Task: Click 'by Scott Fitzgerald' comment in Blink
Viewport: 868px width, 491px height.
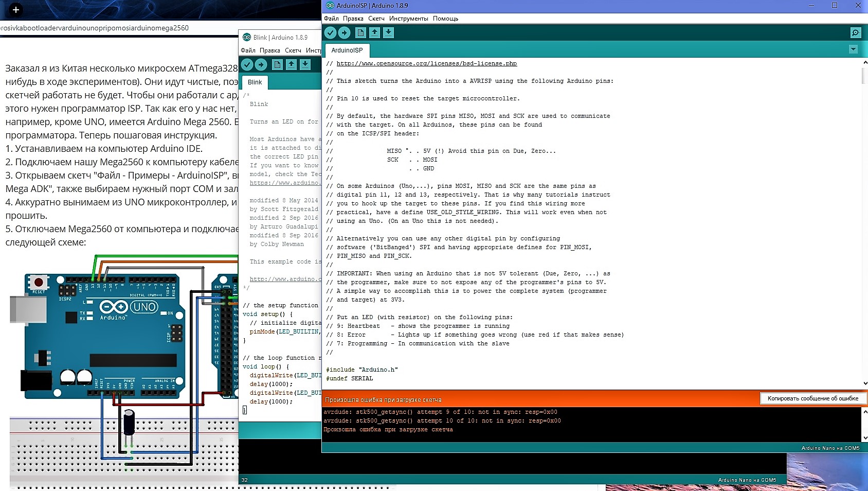Action: tap(284, 209)
